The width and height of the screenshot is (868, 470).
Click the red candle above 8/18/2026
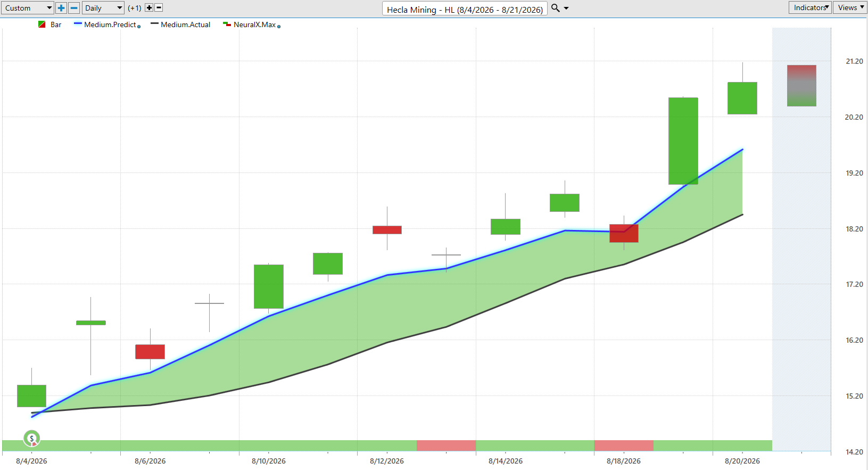coord(624,233)
